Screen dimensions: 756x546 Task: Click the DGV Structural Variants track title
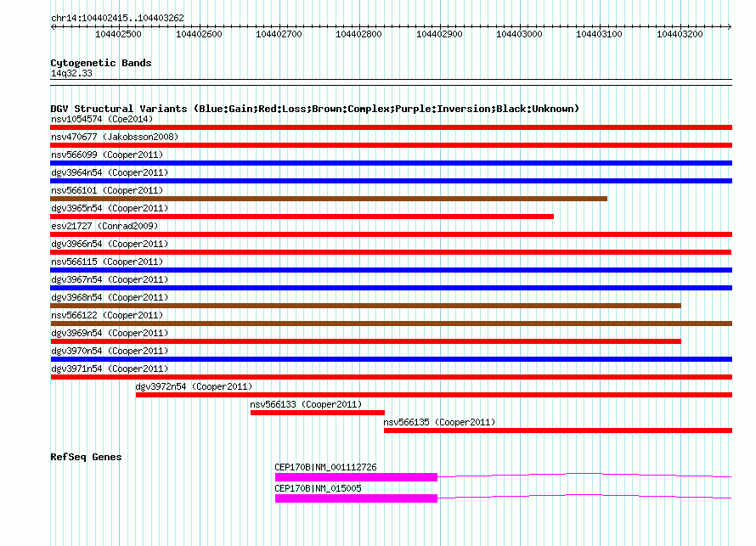point(314,109)
